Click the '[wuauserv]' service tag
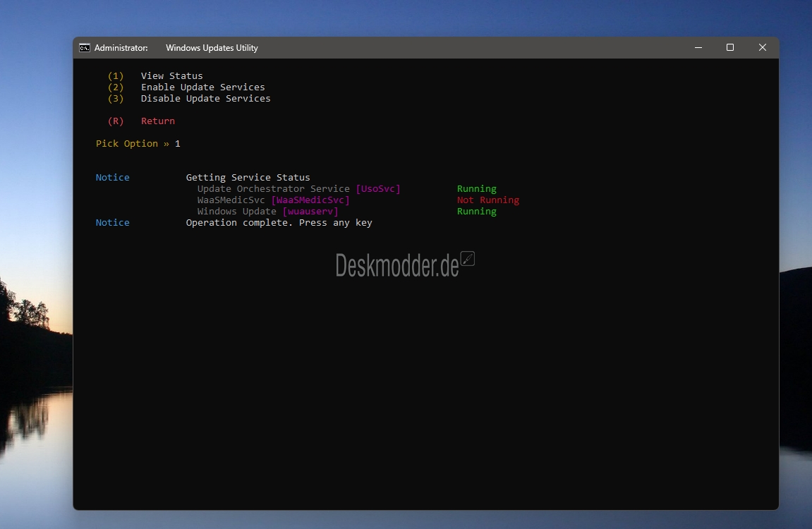Screen dimensions: 812x529 click(310, 212)
